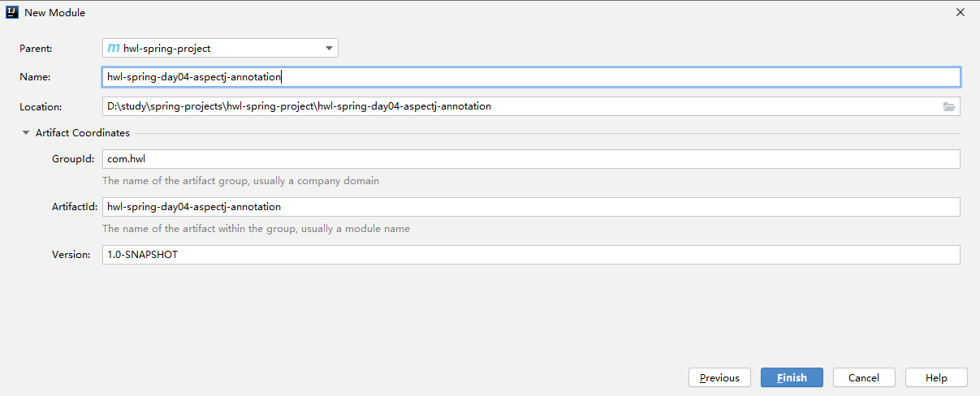Viewport: 980px width, 396px height.
Task: Click the Name: label
Action: [x=35, y=77]
